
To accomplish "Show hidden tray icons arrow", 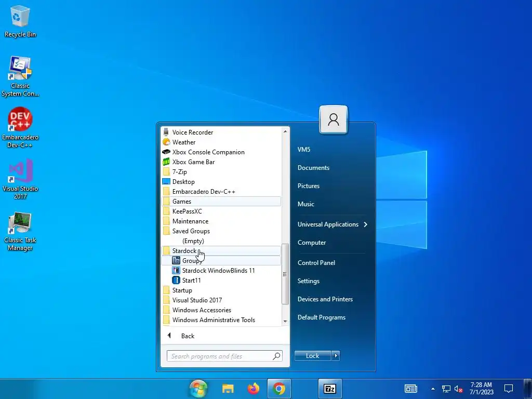I will coord(433,389).
